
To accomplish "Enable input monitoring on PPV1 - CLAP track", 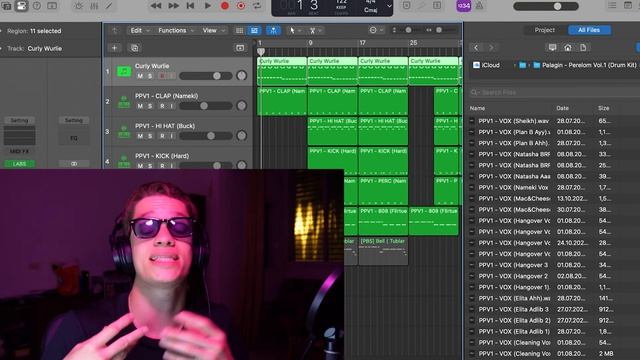I will click(x=172, y=106).
